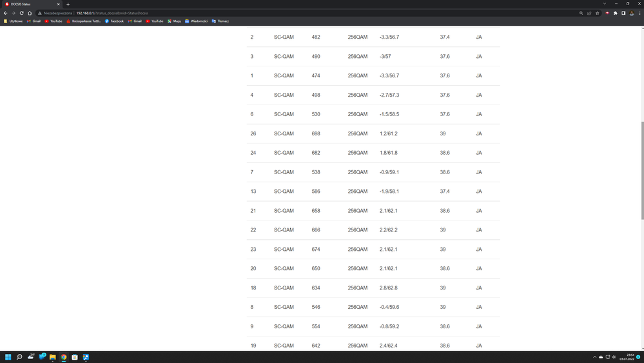The width and height of the screenshot is (644, 363).
Task: Switch to Chrome on the taskbar
Action: tap(64, 357)
